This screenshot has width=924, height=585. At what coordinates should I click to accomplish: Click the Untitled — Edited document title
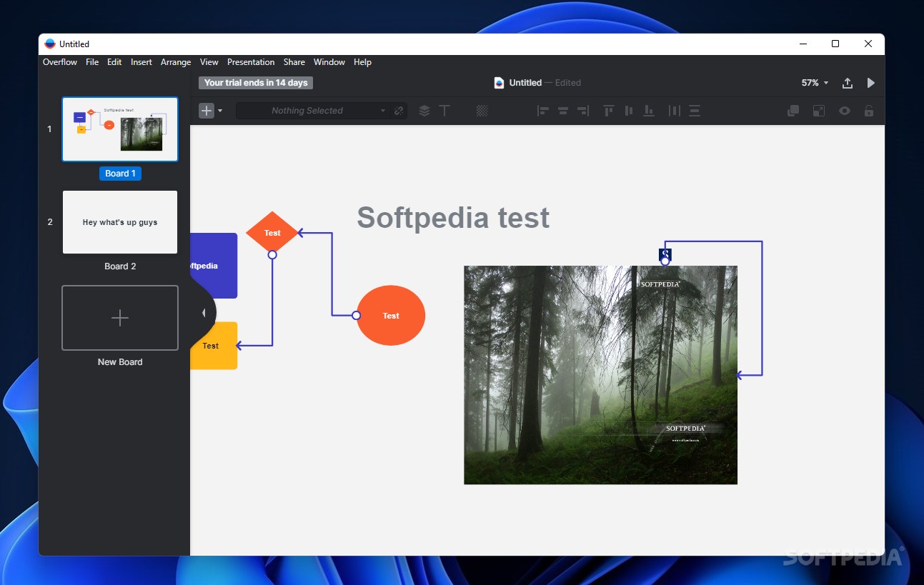(545, 83)
